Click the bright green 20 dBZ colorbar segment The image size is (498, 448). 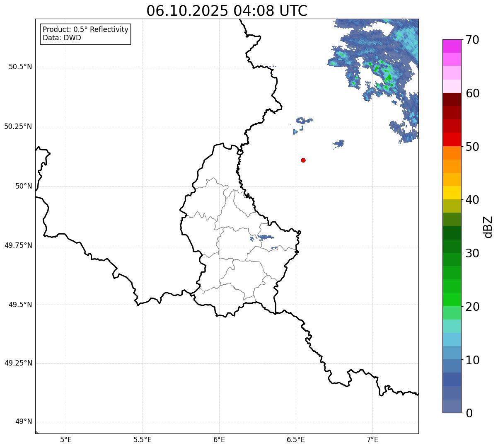(x=452, y=299)
